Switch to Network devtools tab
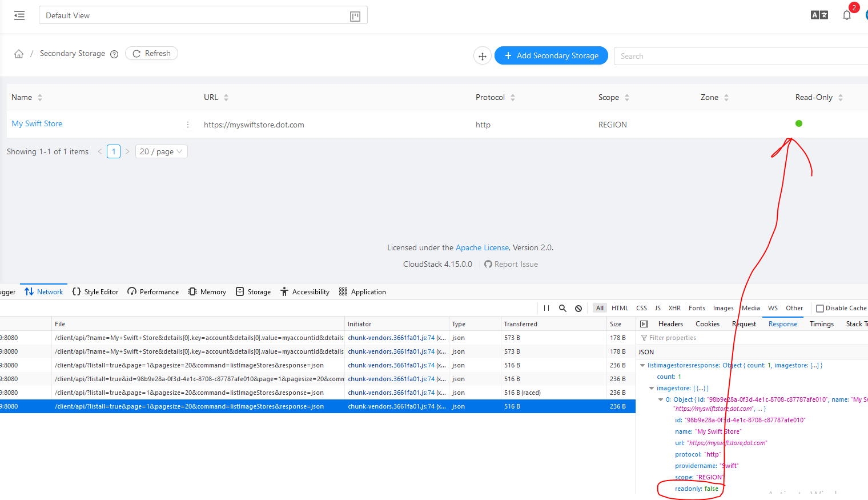Image resolution: width=868 pixels, height=500 pixels. click(44, 292)
